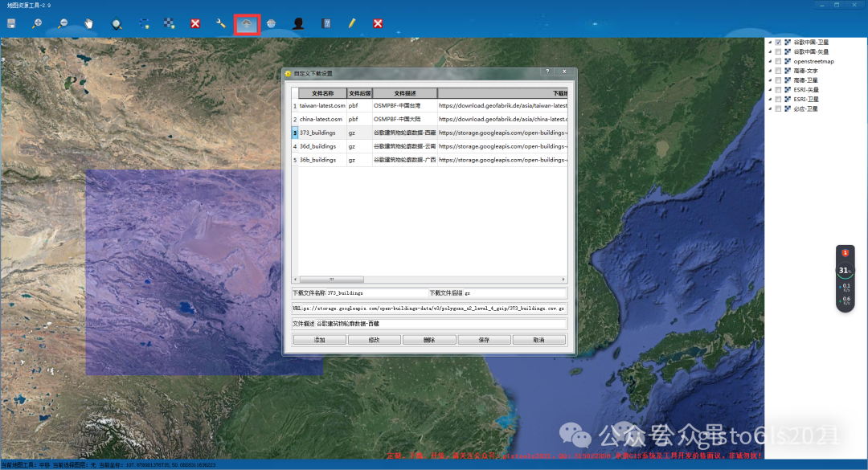868x470 pixels.
Task: Select the zoom out magnifier tool
Action: (x=63, y=23)
